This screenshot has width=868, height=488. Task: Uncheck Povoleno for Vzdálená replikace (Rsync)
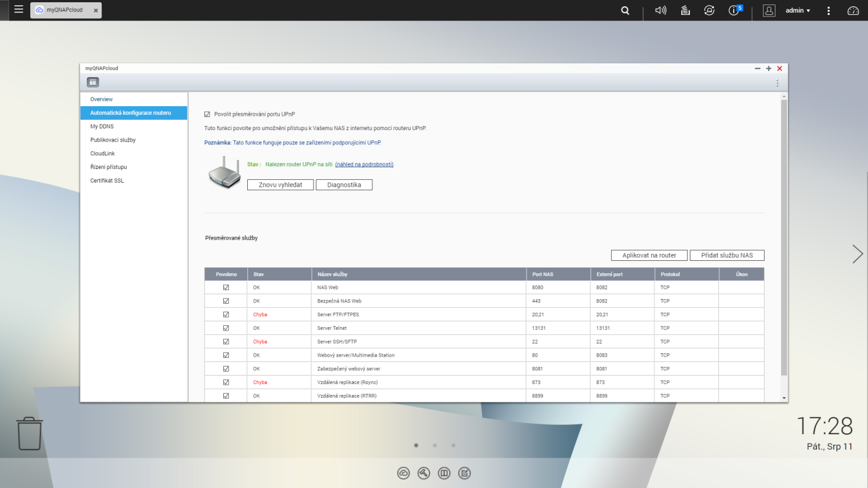pos(226,382)
